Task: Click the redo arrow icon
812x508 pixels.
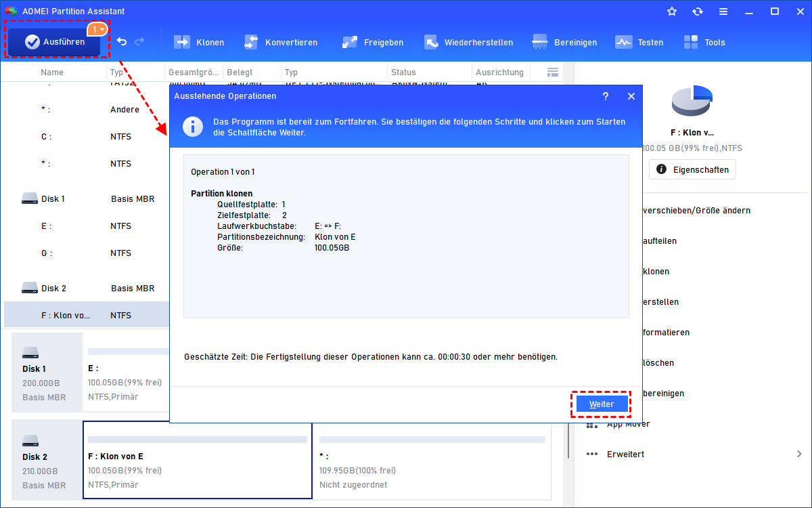Action: tap(139, 42)
